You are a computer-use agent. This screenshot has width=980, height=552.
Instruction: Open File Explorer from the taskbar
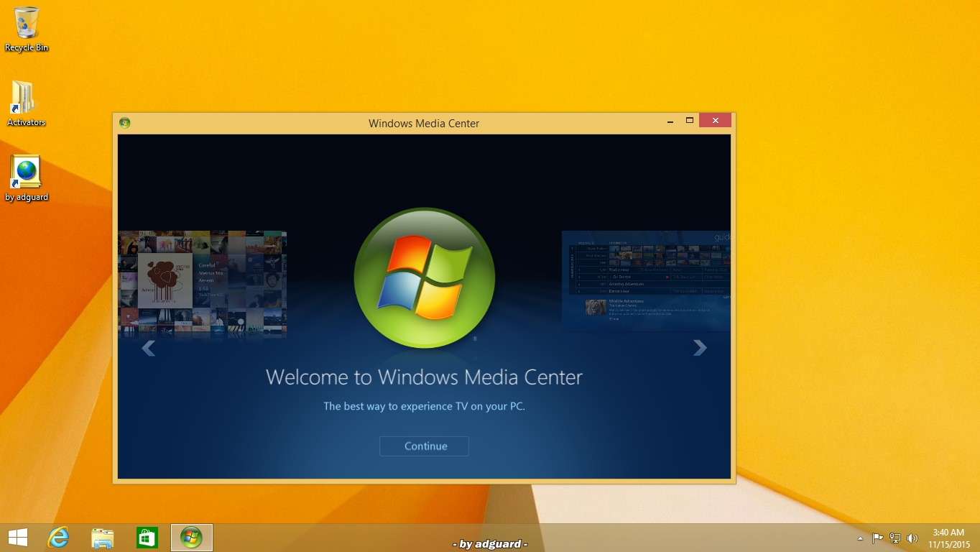tap(103, 538)
